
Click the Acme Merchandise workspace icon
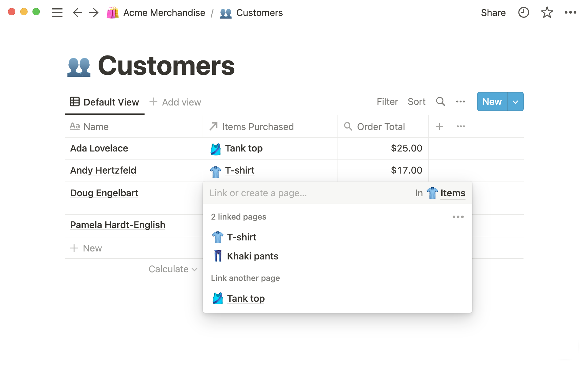pos(112,13)
